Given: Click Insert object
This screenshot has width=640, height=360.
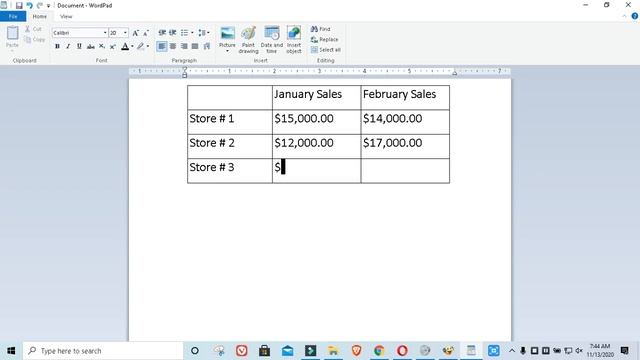Looking at the screenshot, I should (294, 40).
